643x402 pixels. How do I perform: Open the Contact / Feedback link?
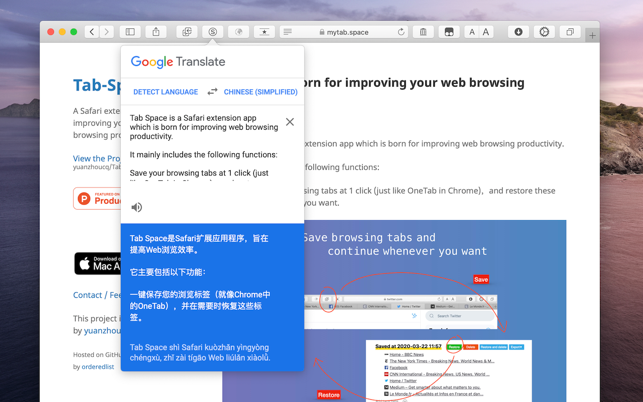(97, 295)
